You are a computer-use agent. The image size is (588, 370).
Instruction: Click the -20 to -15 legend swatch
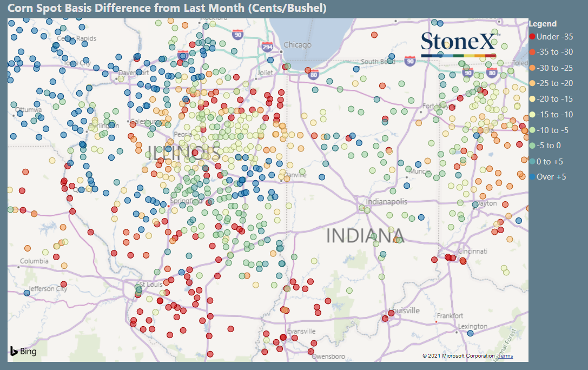tap(532, 99)
